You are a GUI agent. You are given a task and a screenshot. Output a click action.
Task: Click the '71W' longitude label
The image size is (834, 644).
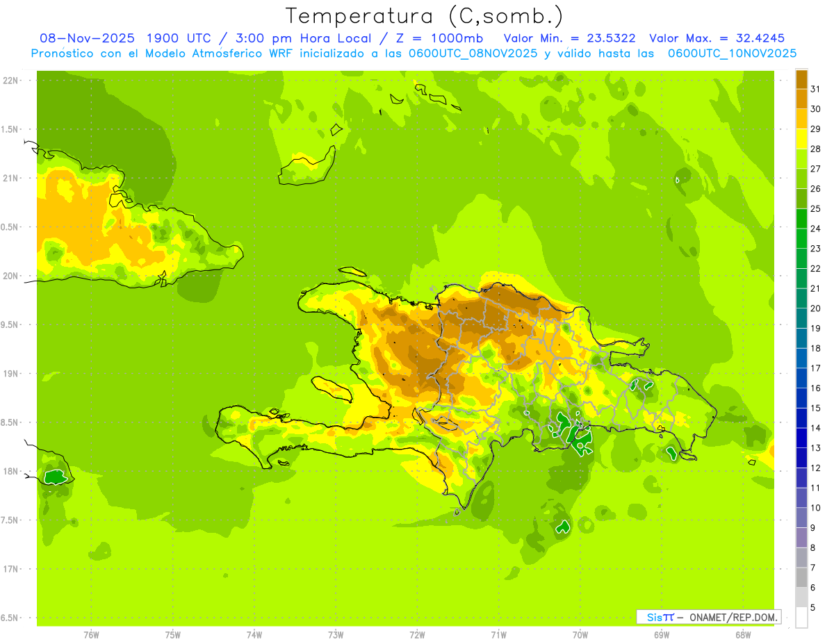(x=498, y=635)
